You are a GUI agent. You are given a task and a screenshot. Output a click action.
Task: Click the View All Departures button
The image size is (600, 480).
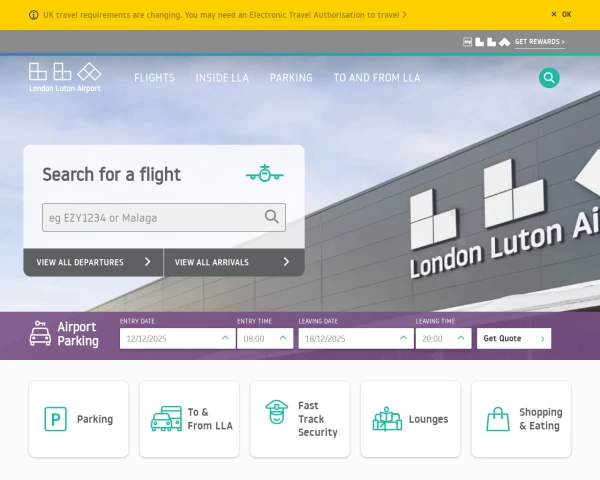click(93, 262)
